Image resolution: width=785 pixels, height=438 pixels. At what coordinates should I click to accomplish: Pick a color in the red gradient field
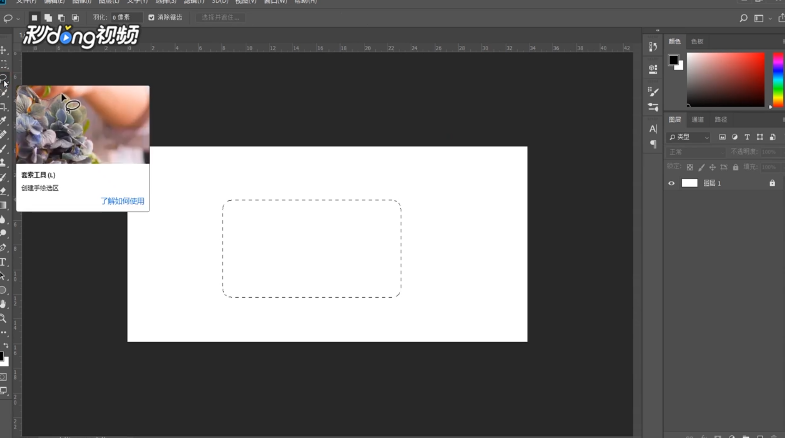[x=725, y=80]
